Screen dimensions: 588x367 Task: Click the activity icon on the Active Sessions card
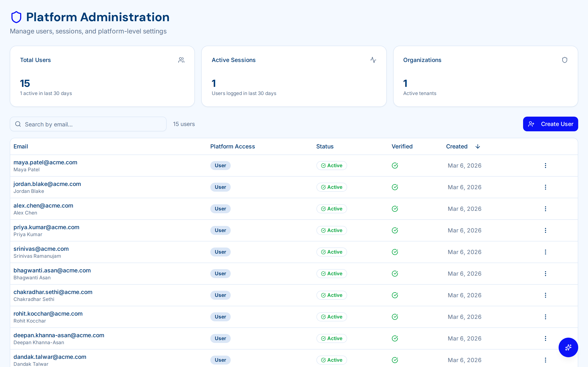click(x=373, y=60)
